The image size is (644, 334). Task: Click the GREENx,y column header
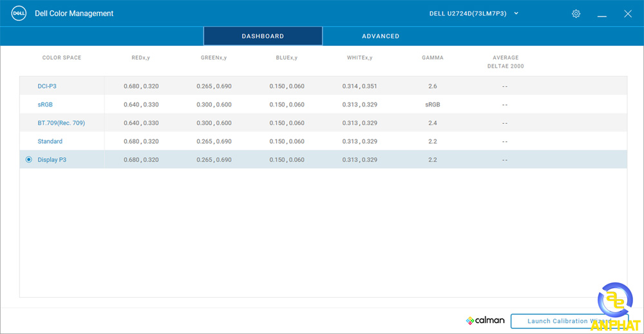214,57
